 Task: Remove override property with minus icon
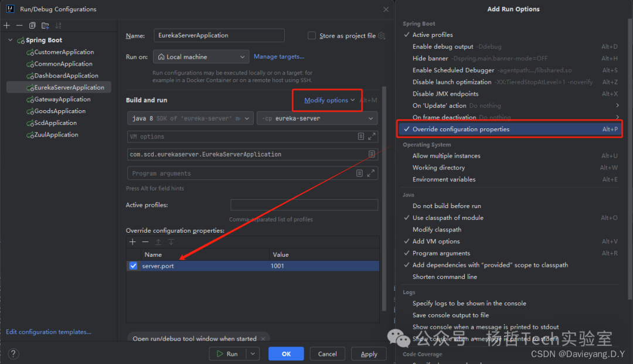pos(145,241)
